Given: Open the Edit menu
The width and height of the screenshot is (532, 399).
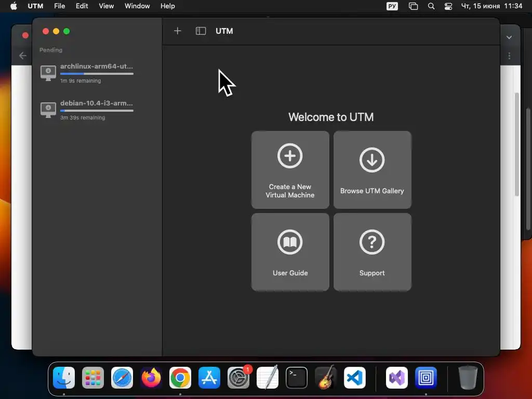Looking at the screenshot, I should pyautogui.click(x=82, y=6).
